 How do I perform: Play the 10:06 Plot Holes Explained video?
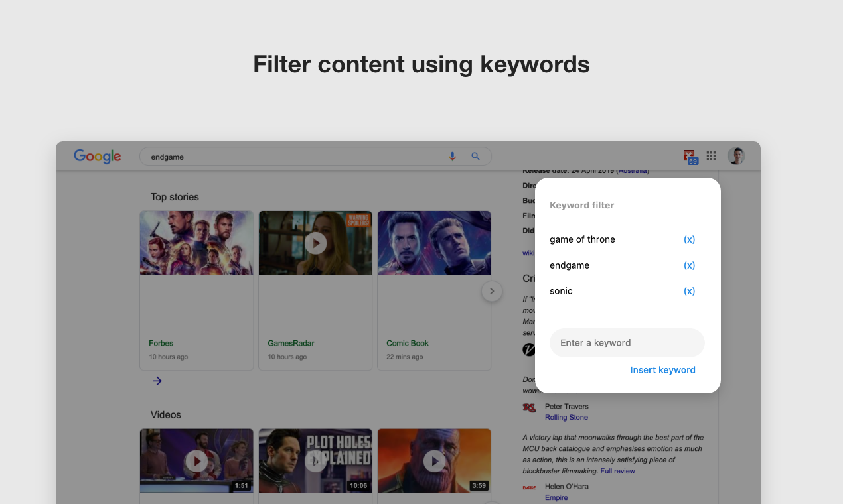pos(315,460)
